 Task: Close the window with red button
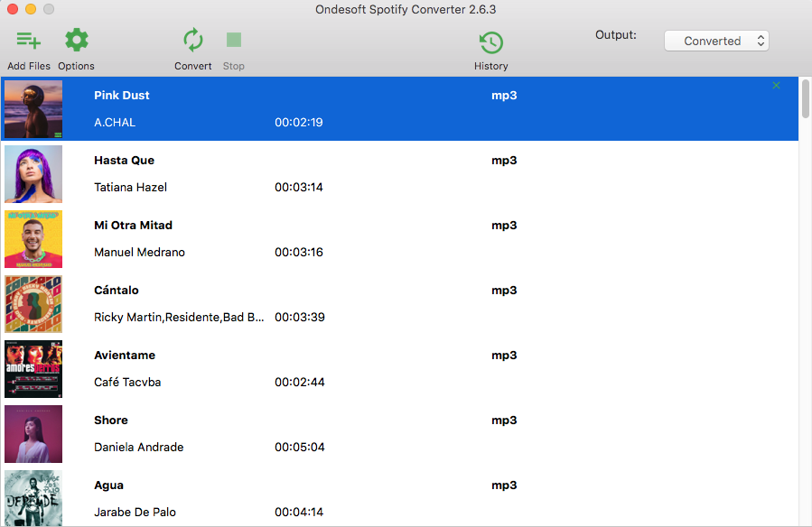pos(13,9)
